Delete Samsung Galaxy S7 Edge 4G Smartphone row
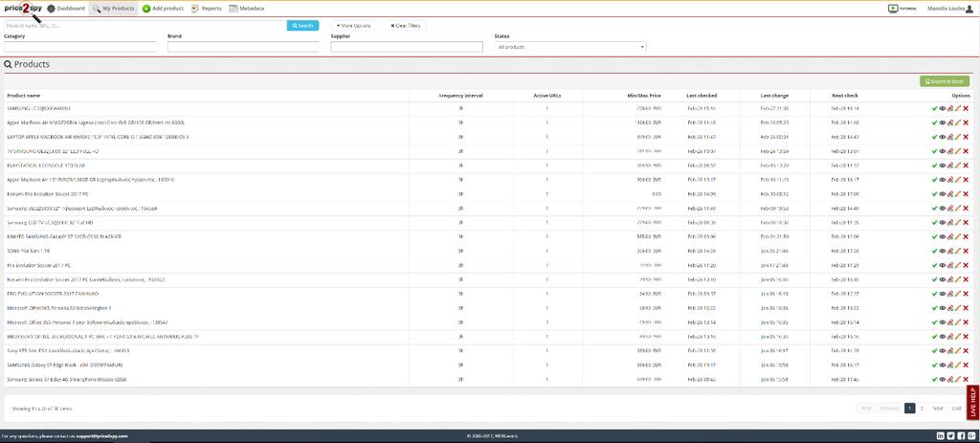 click(966, 379)
